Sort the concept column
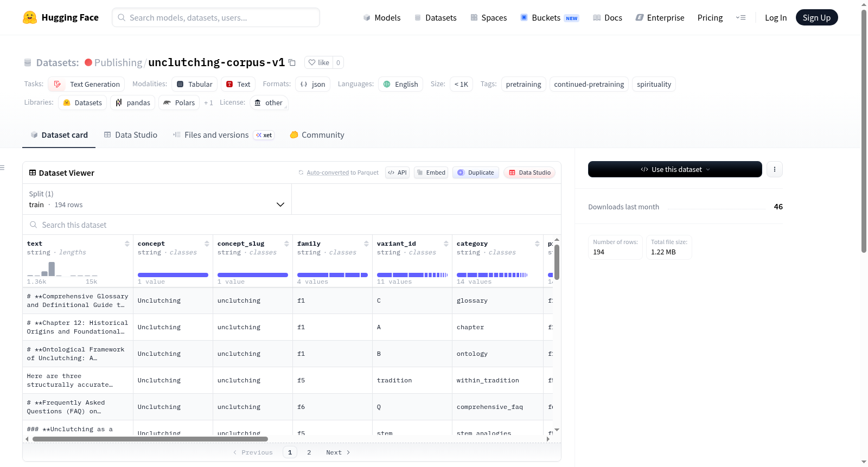 tap(207, 244)
